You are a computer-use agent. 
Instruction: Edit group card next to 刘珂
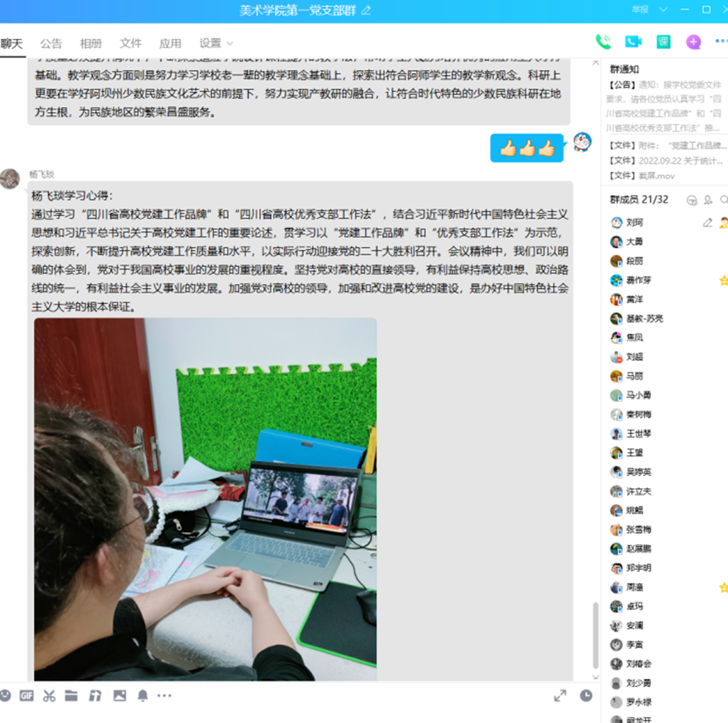point(707,222)
